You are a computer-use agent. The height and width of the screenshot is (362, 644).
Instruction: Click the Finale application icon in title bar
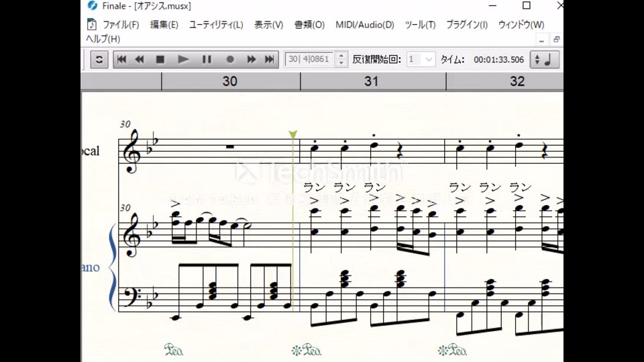click(x=93, y=6)
